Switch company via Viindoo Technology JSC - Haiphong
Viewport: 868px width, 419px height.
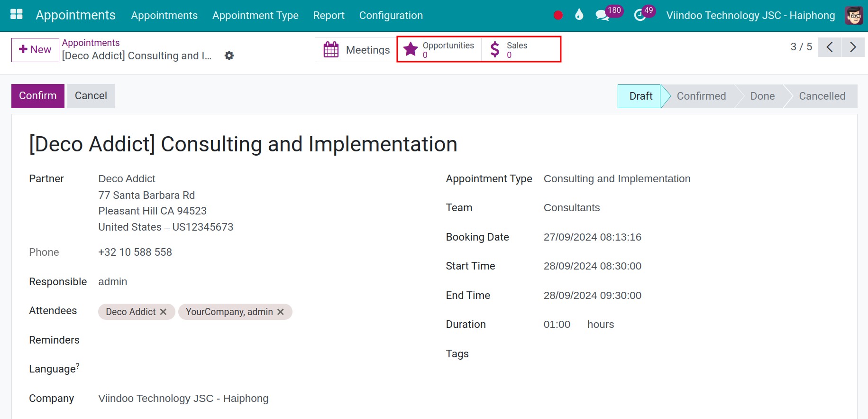(x=750, y=15)
